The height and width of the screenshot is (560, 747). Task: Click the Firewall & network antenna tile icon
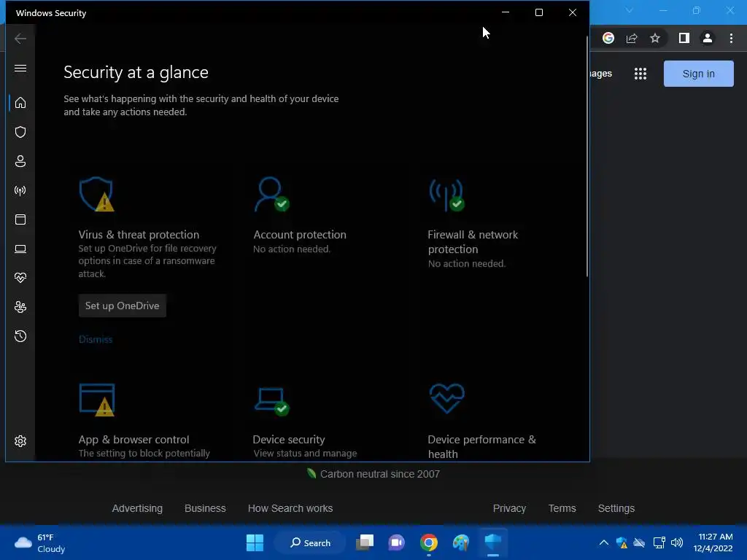(446, 195)
